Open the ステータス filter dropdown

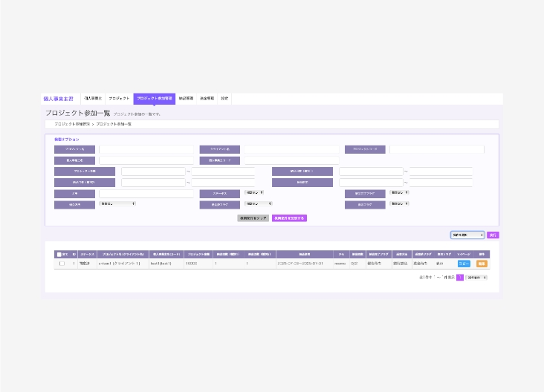254,193
